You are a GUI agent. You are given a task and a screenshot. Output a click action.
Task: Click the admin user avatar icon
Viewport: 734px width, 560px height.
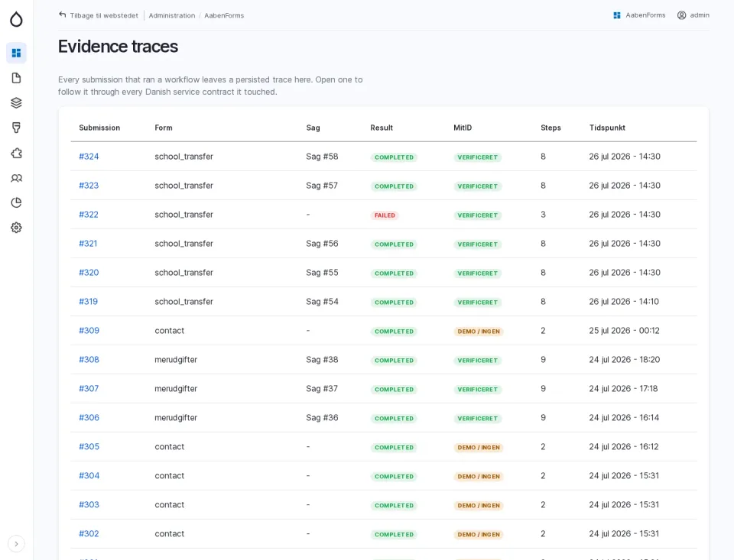681,15
